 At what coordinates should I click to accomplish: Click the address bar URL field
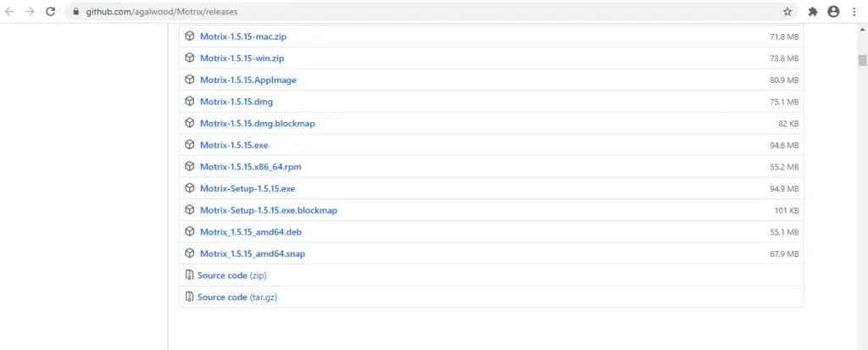click(424, 12)
